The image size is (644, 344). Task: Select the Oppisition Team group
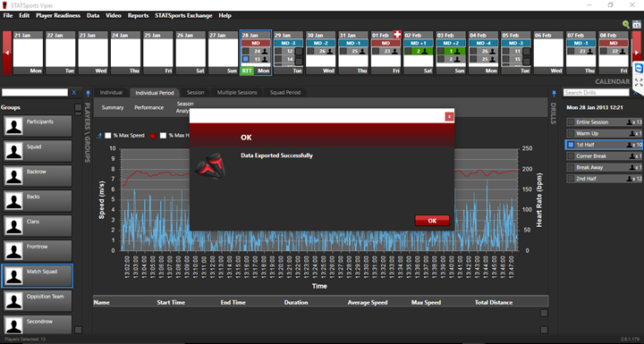coord(38,301)
